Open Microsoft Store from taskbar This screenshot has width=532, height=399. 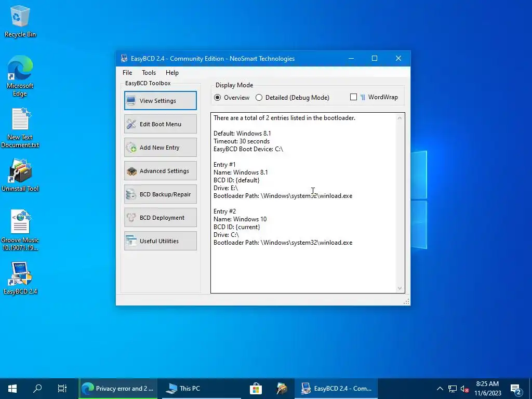pos(256,389)
